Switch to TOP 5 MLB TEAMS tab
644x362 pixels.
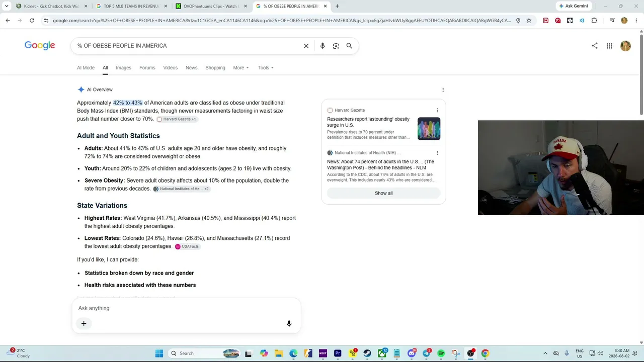tap(132, 6)
